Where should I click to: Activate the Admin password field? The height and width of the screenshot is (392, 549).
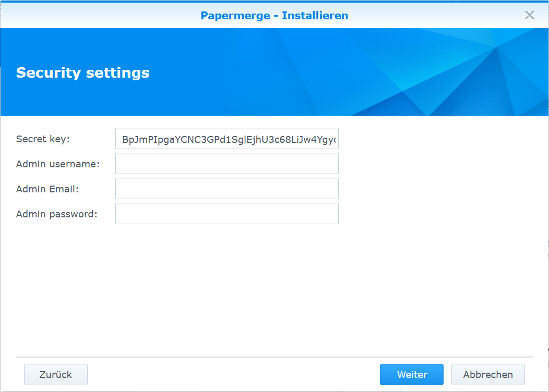[227, 213]
